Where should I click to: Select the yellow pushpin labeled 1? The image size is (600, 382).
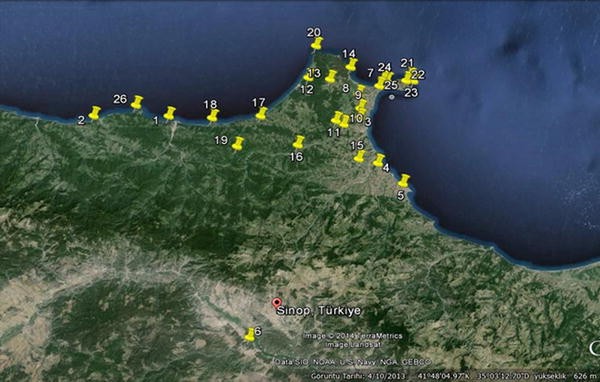pyautogui.click(x=170, y=113)
